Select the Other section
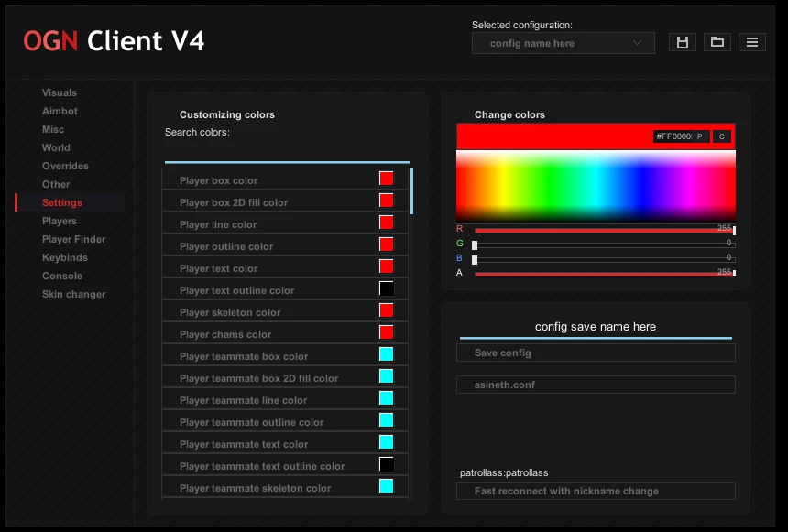This screenshot has height=532, width=788. pyautogui.click(x=56, y=184)
